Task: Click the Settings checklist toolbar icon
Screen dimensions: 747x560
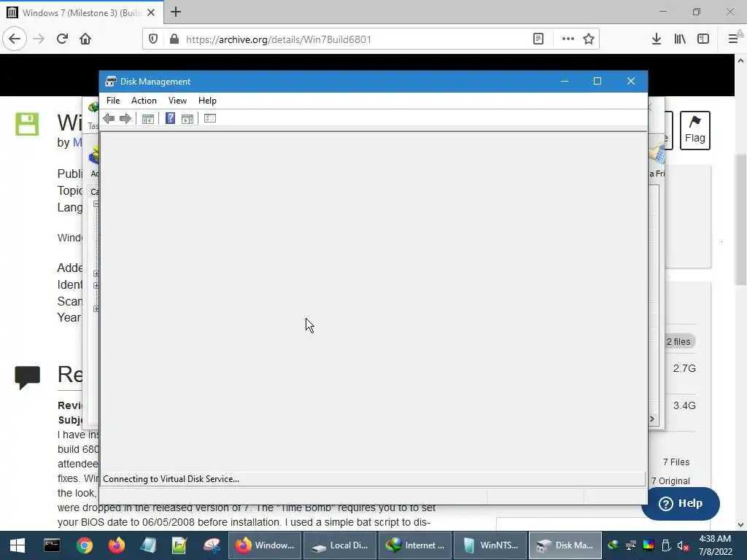Action: tap(210, 118)
